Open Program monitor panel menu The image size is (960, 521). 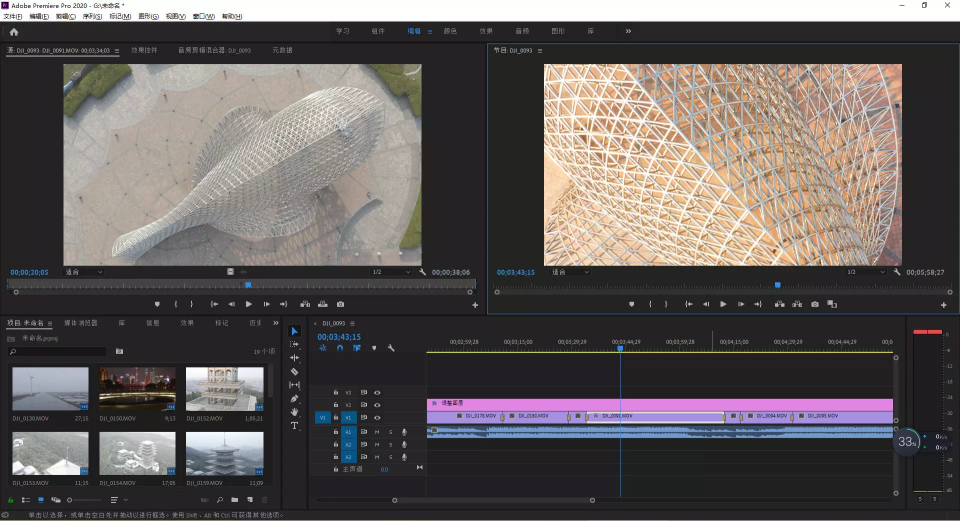539,51
